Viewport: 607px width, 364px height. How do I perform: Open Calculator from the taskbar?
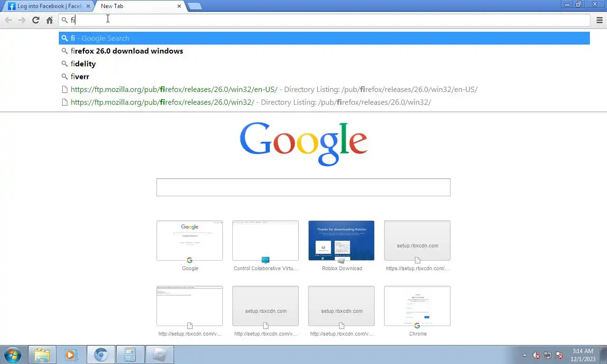point(130,355)
